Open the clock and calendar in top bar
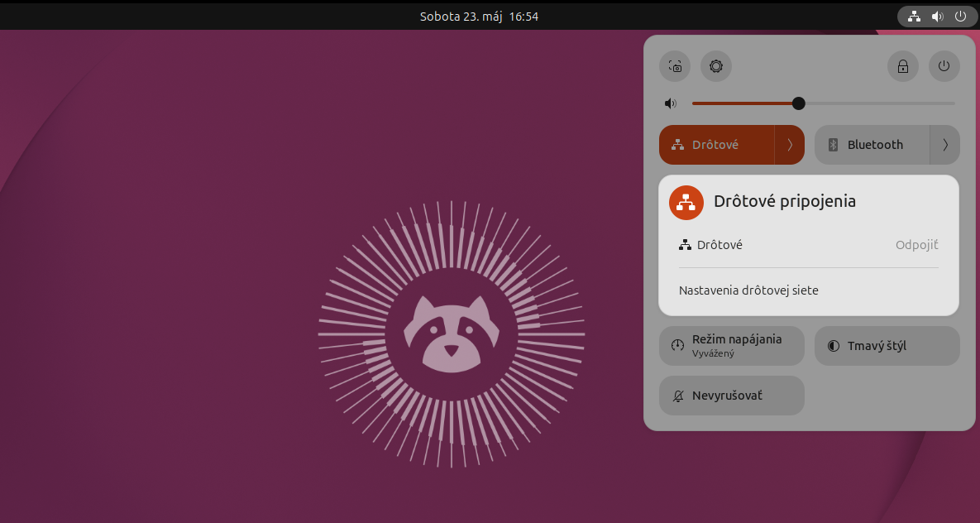This screenshot has height=523, width=980. [480, 17]
